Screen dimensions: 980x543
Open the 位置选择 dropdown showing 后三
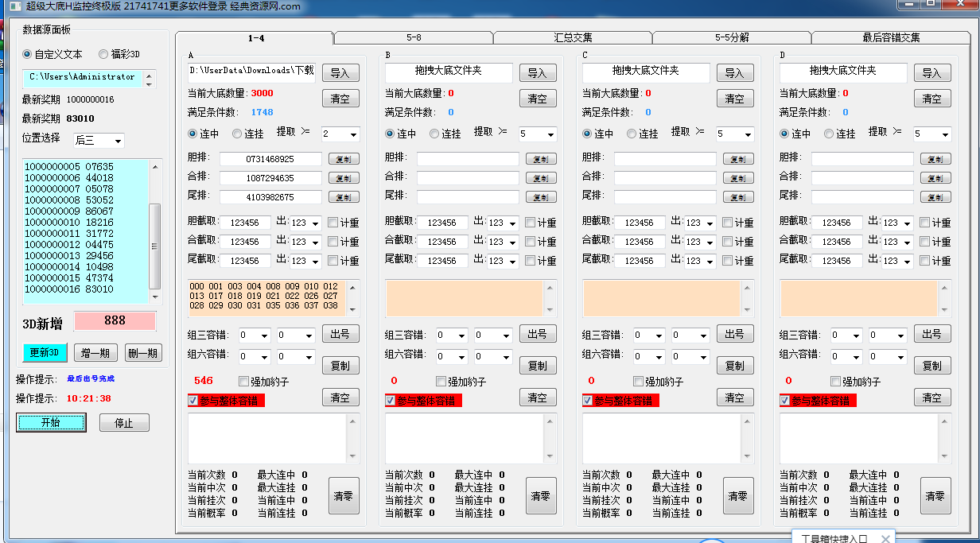pos(99,141)
